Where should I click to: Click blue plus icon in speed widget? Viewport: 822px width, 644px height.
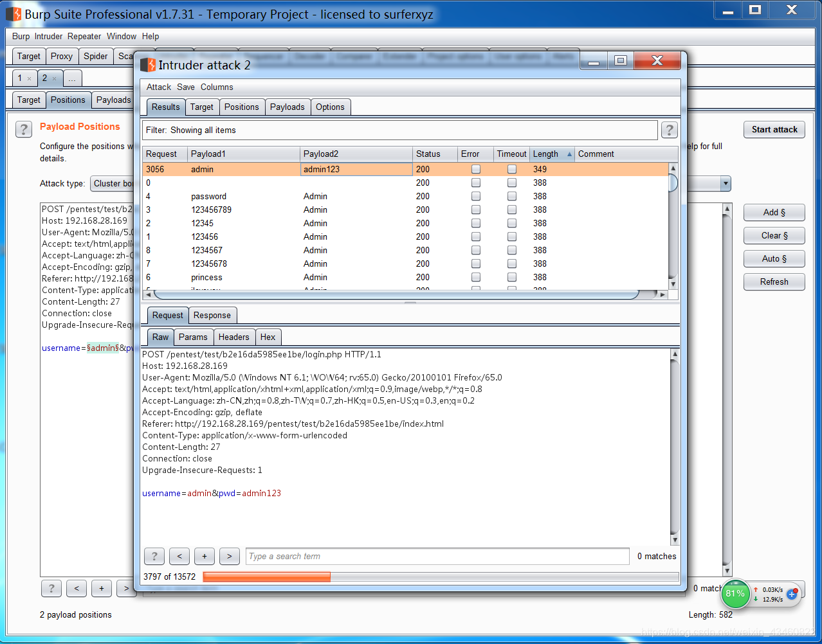coord(792,594)
